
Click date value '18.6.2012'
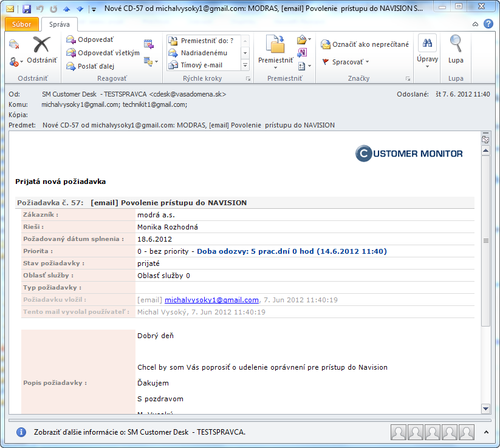click(x=154, y=239)
